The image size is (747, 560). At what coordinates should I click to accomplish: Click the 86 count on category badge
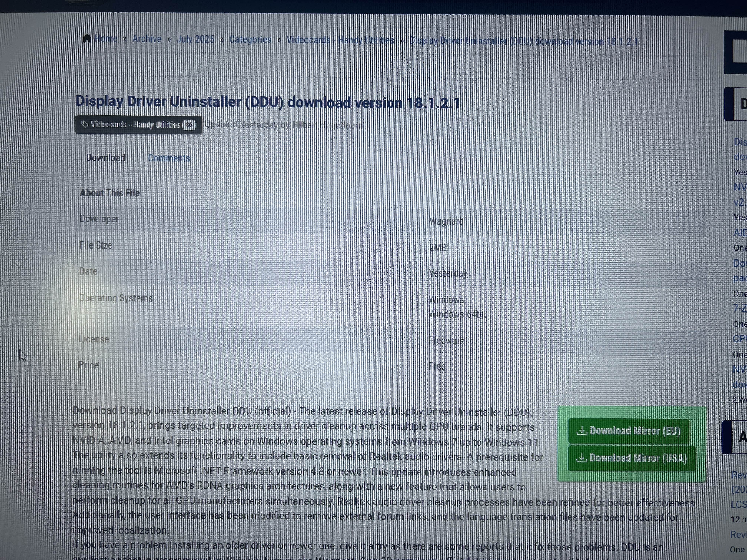(189, 125)
